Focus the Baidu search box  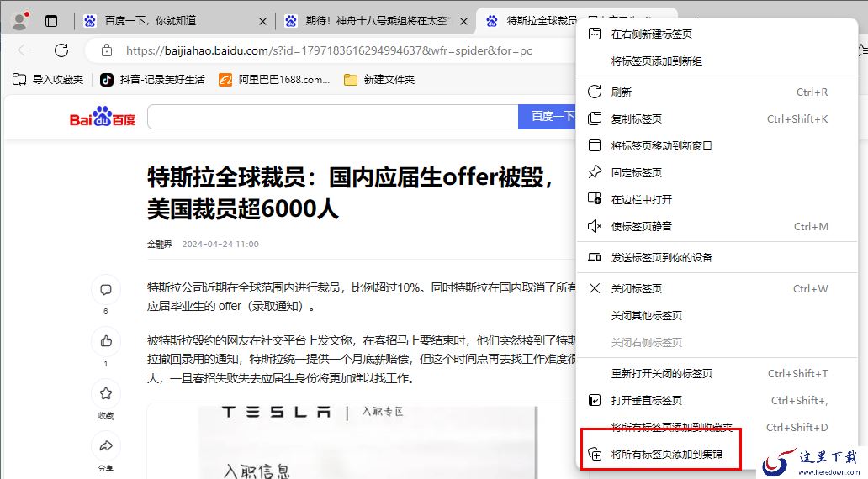pos(333,117)
